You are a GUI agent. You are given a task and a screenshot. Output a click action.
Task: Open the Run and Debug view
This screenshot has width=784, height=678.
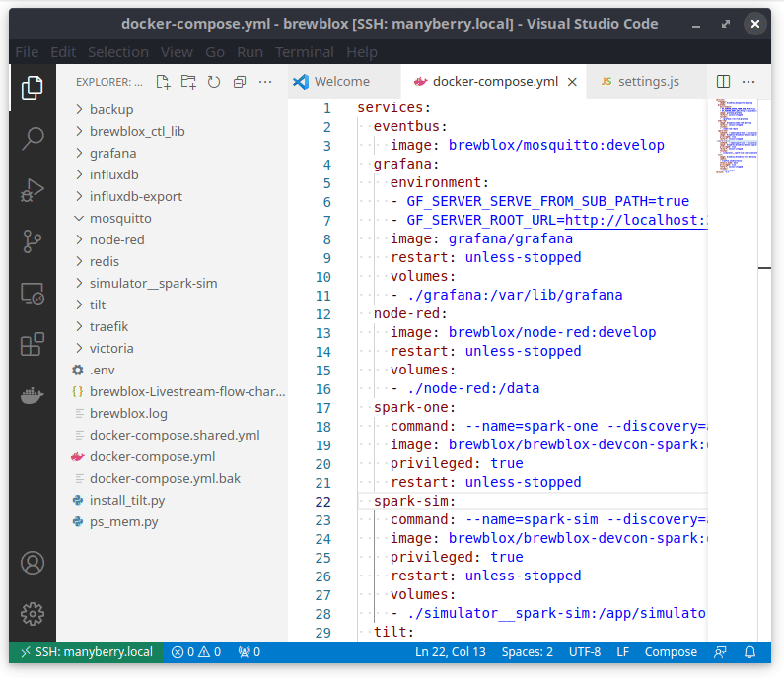click(32, 190)
